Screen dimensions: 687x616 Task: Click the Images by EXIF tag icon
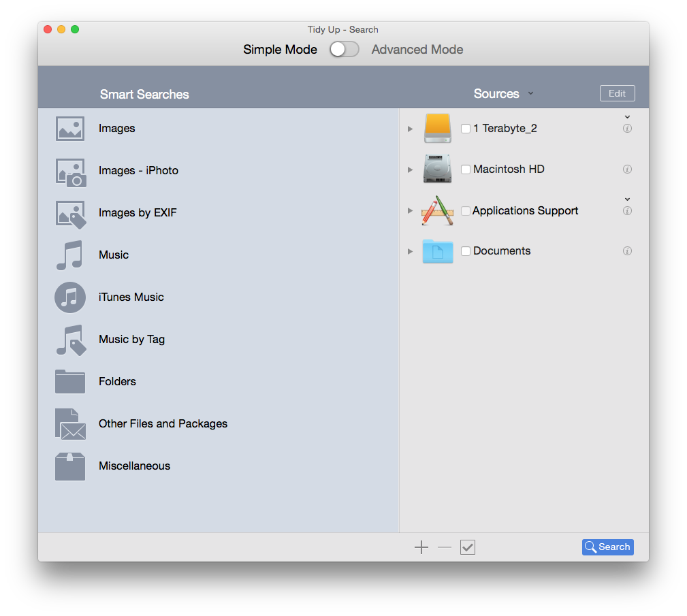pyautogui.click(x=70, y=214)
